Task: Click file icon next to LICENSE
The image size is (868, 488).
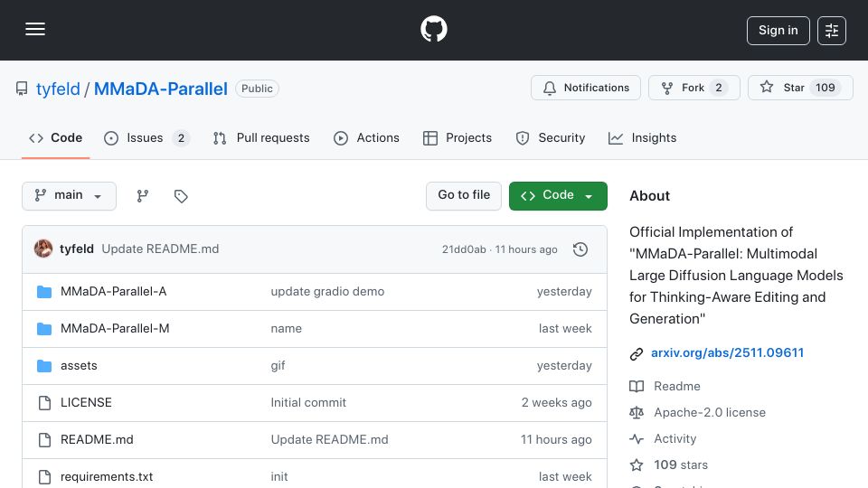Action: (x=44, y=403)
